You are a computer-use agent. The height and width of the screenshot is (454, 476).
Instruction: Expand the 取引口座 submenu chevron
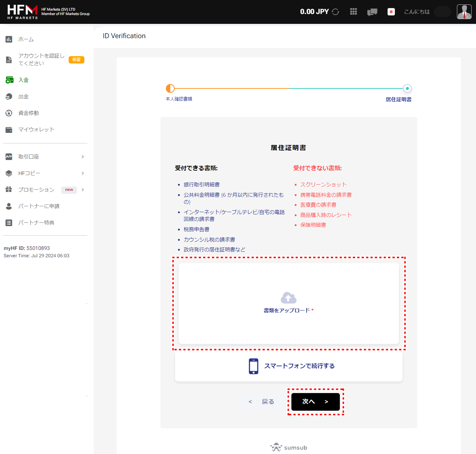[83, 157]
